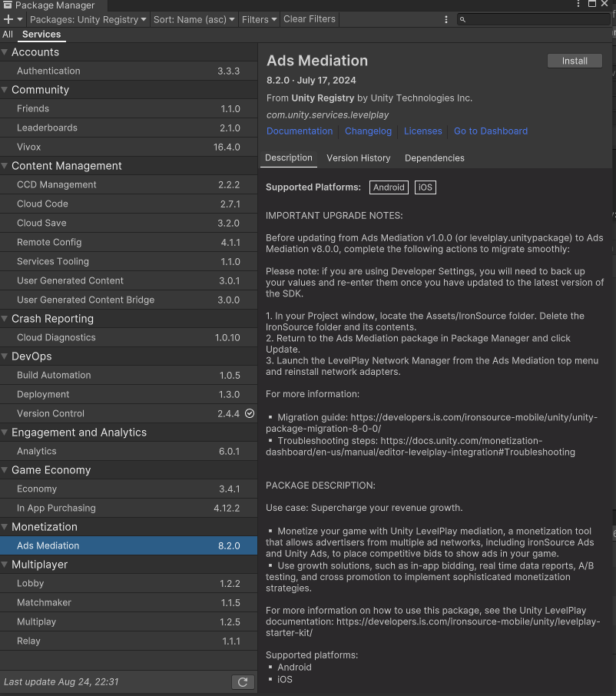The height and width of the screenshot is (696, 616).
Task: Open the add package dropdown arrow
Action: coord(20,19)
